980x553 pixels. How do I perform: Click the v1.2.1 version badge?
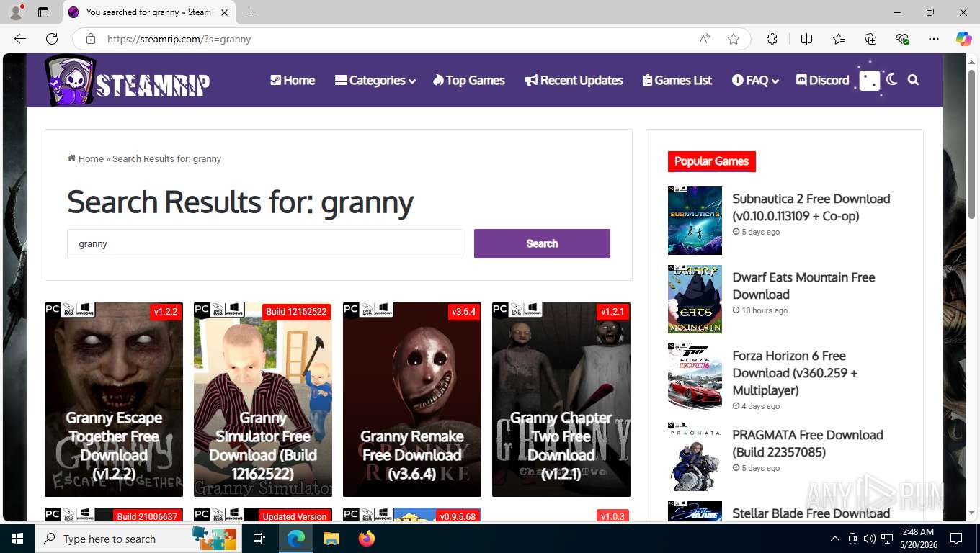coord(613,312)
